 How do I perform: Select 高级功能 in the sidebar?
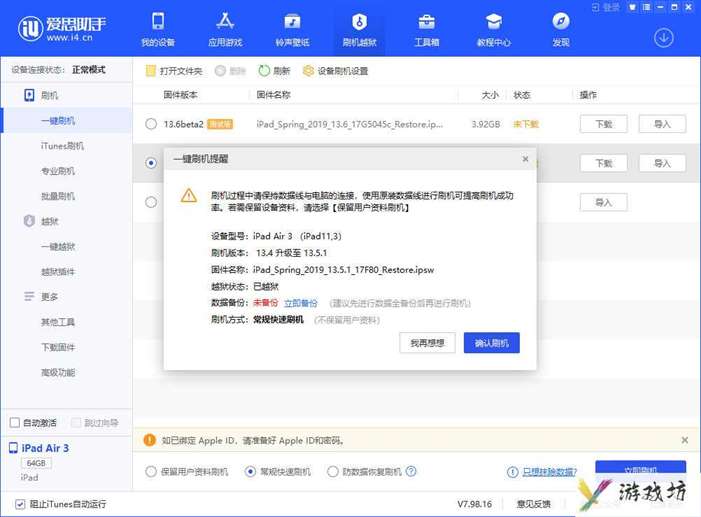tap(58, 372)
